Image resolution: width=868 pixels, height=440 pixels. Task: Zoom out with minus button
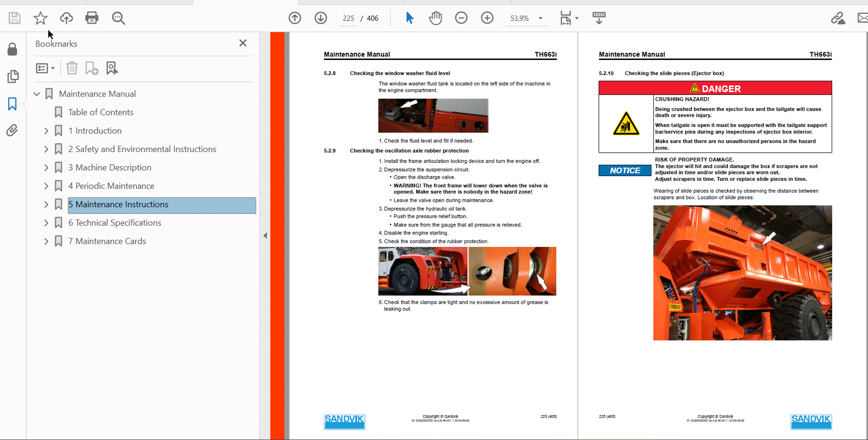[x=461, y=18]
